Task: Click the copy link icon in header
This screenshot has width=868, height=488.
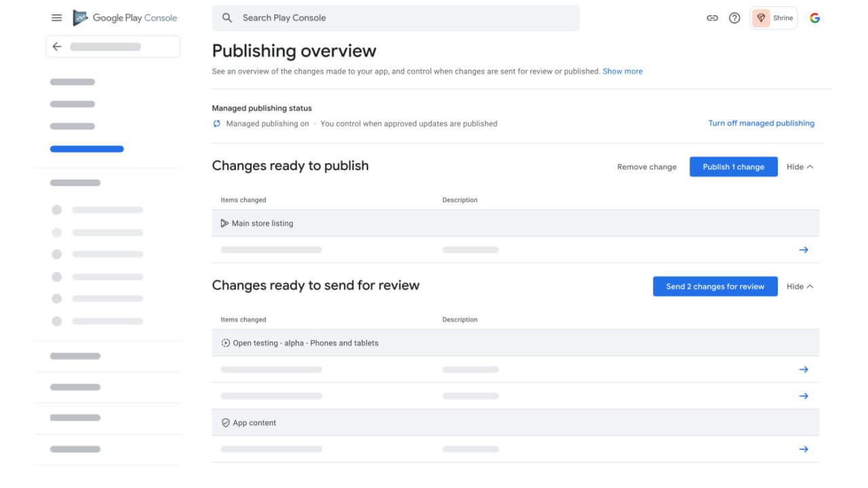Action: point(712,18)
